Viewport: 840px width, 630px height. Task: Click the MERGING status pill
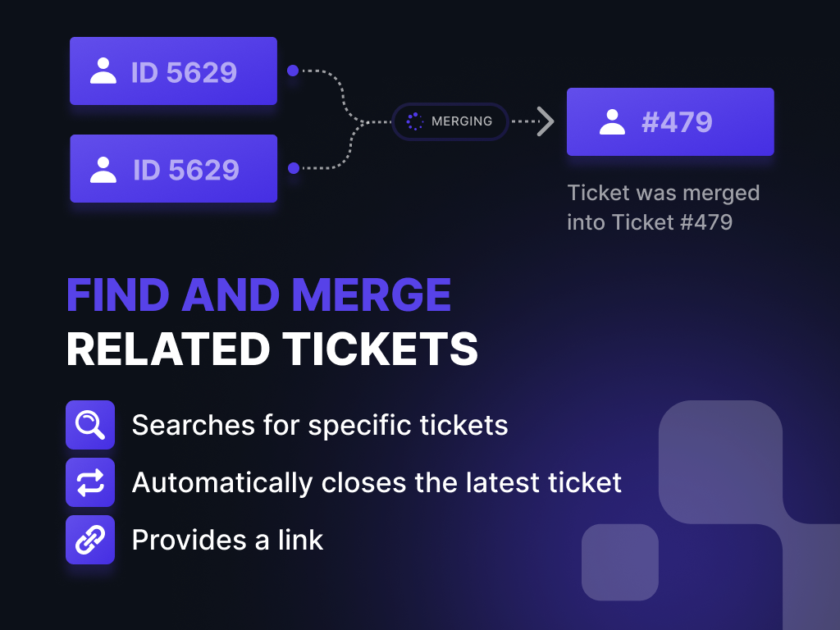click(x=450, y=121)
